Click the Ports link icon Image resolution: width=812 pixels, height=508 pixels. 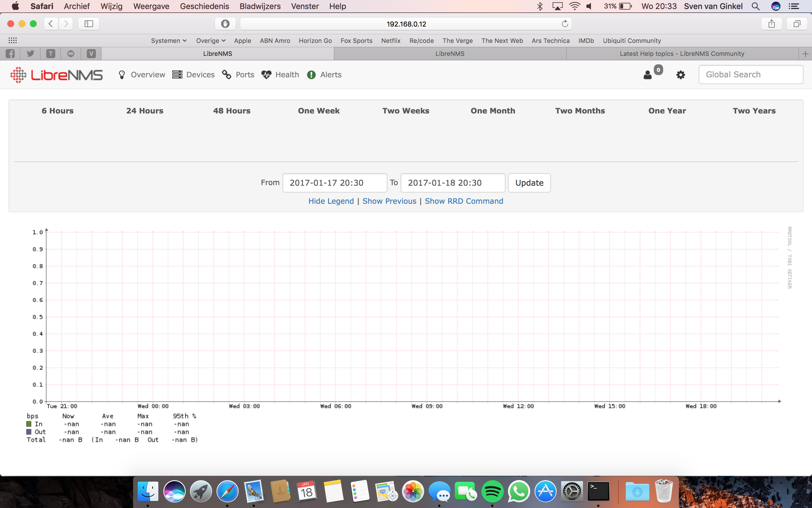click(x=226, y=75)
